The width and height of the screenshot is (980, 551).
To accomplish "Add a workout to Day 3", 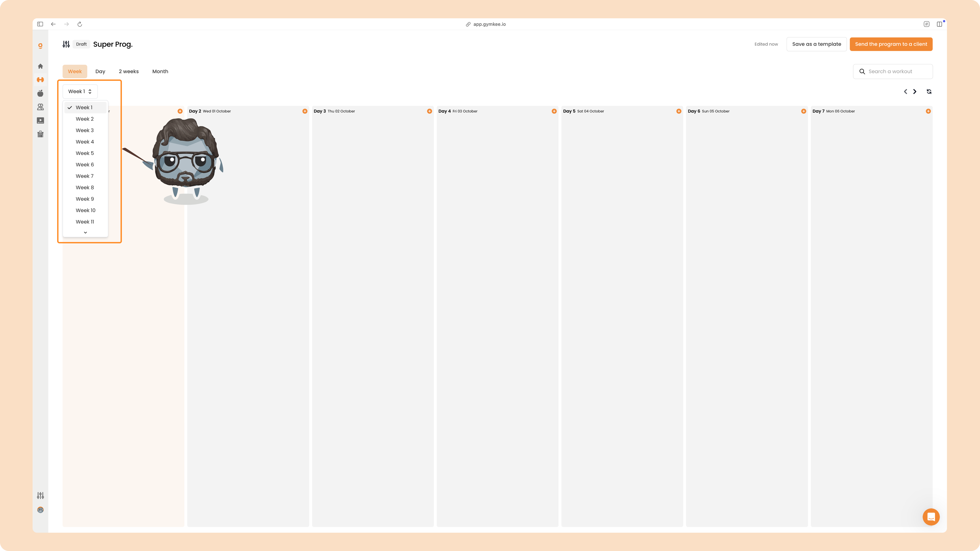I will pyautogui.click(x=430, y=111).
